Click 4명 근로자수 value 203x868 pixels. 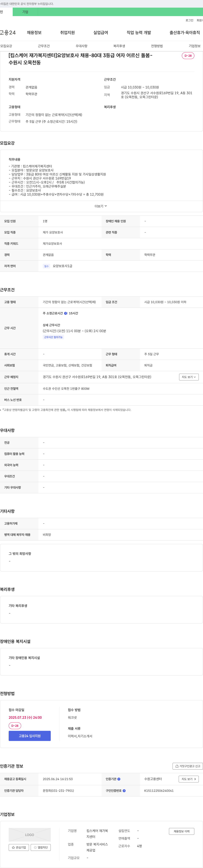139,846
